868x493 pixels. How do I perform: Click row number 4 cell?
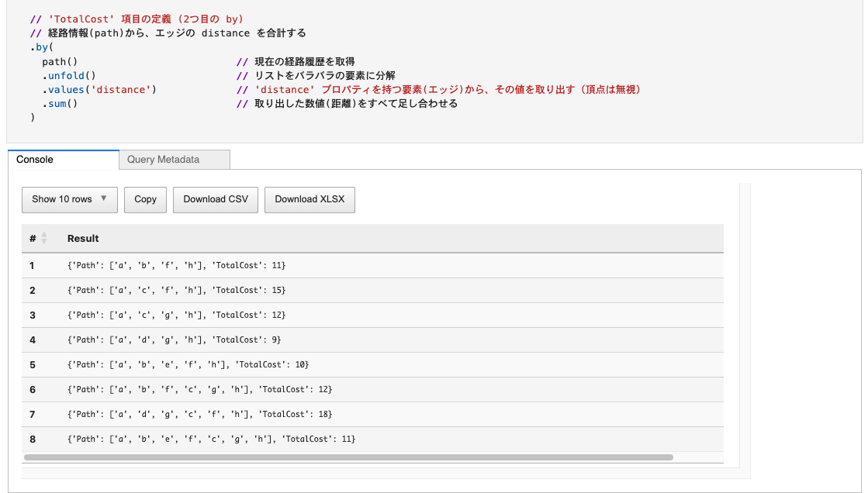[x=33, y=340]
